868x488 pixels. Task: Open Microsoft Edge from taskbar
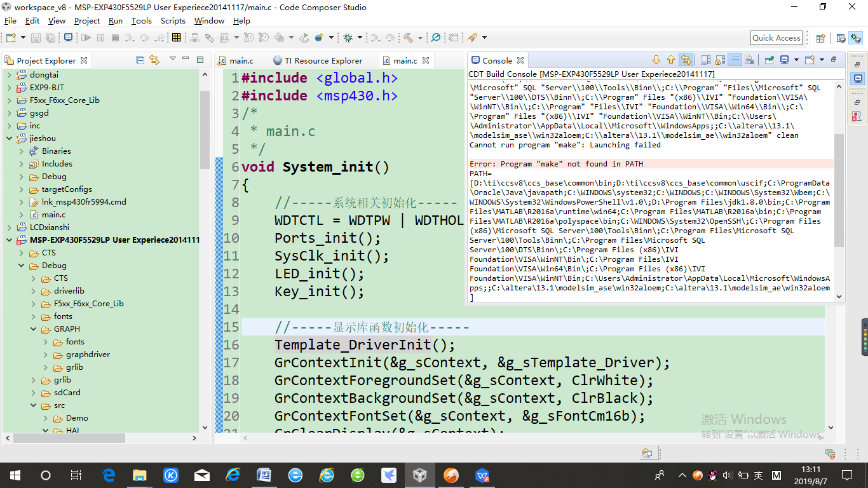tap(108, 475)
